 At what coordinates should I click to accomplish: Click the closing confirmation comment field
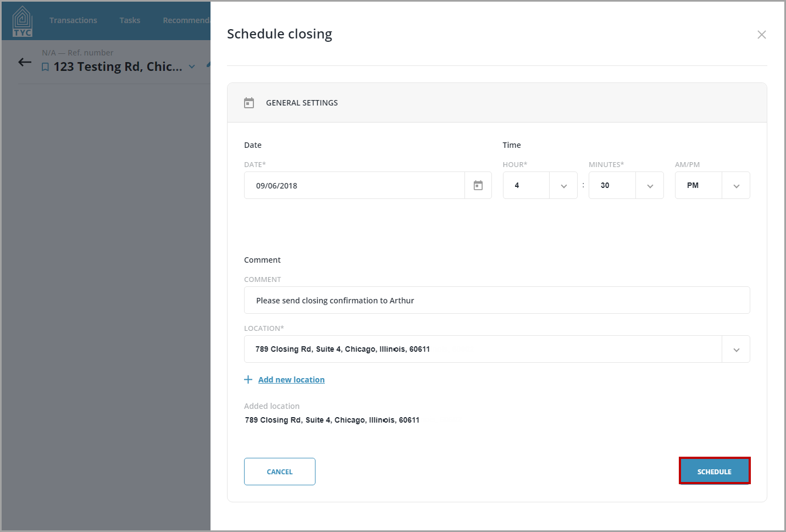(x=496, y=300)
